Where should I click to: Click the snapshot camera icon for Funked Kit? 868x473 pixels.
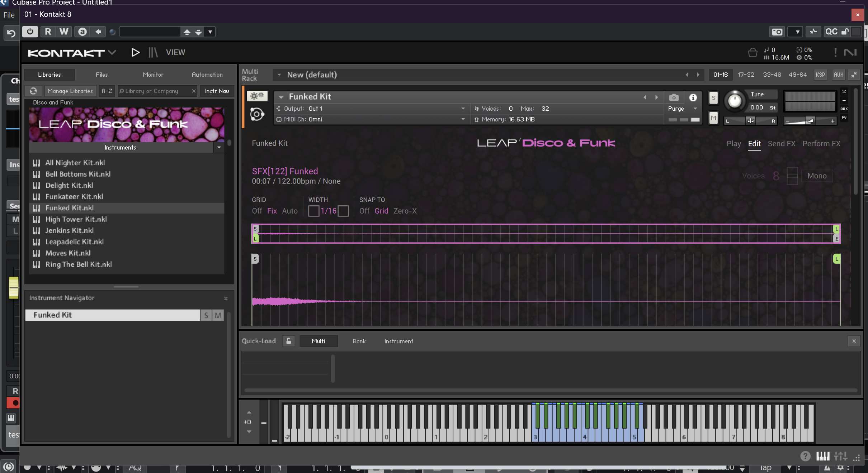pyautogui.click(x=674, y=97)
